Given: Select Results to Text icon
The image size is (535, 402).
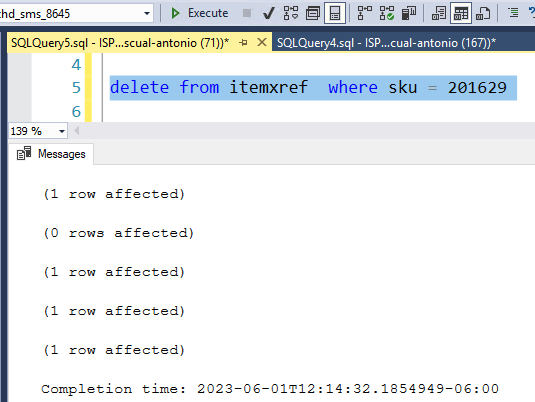Looking at the screenshot, I should (439, 13).
